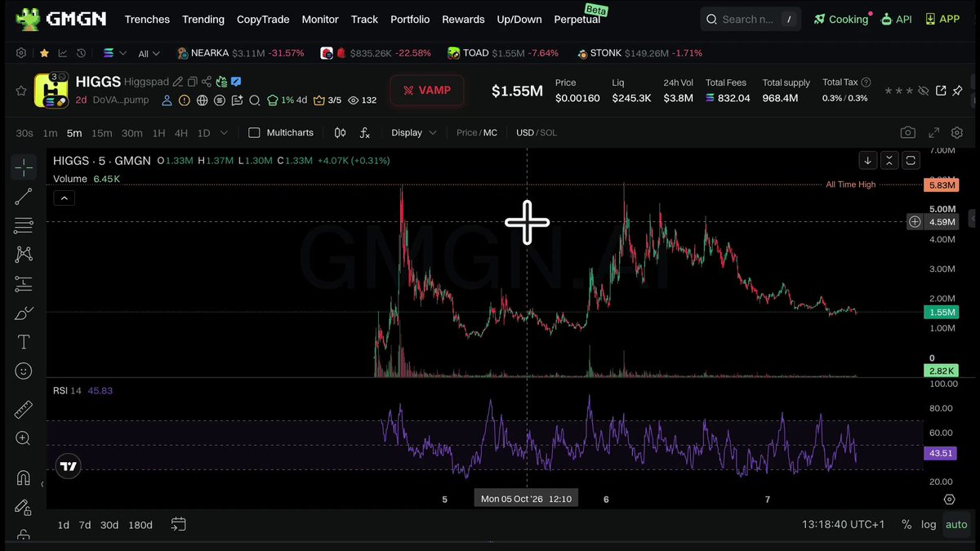
Task: Open chart settings gear
Action: pyautogui.click(x=957, y=132)
